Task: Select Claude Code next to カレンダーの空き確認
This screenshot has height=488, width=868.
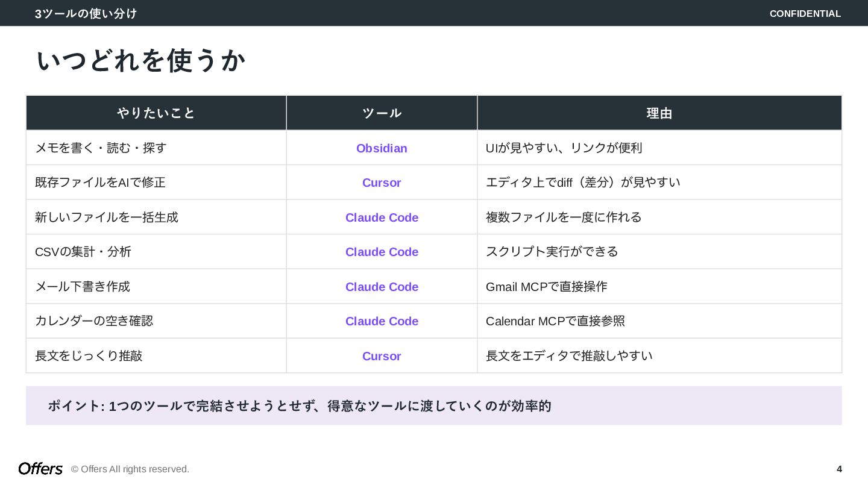Action: click(382, 321)
